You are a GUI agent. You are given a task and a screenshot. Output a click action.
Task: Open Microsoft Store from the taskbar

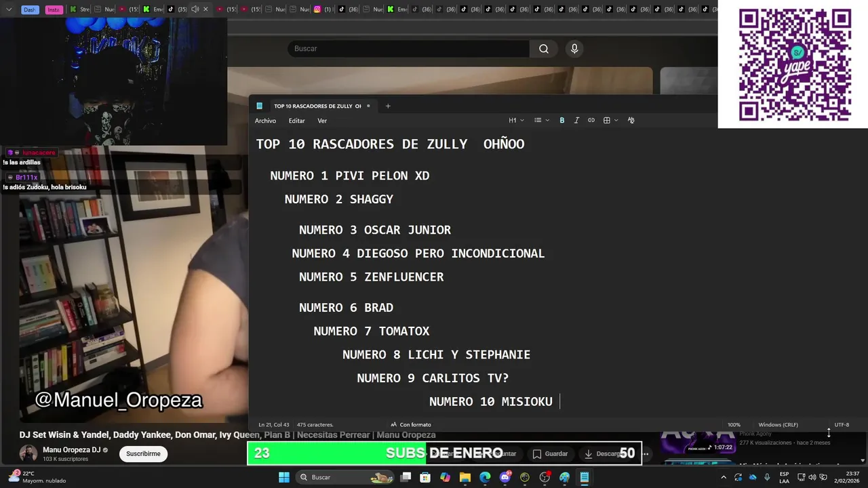425,477
